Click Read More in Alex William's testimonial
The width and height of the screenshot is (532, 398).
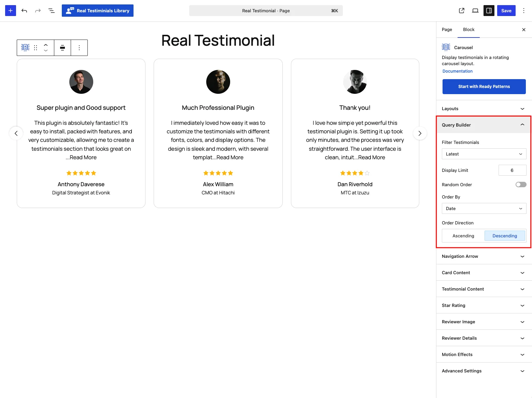230,157
